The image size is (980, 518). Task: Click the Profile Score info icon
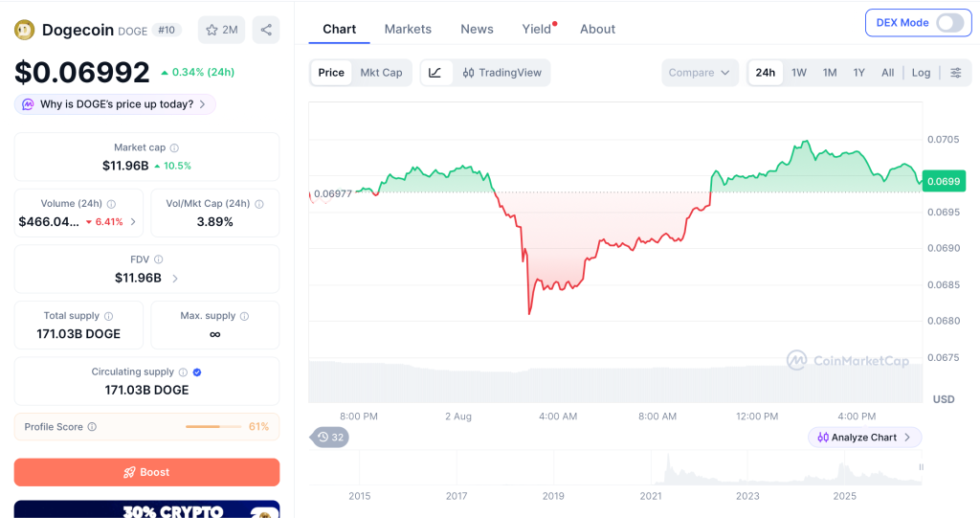tap(92, 427)
